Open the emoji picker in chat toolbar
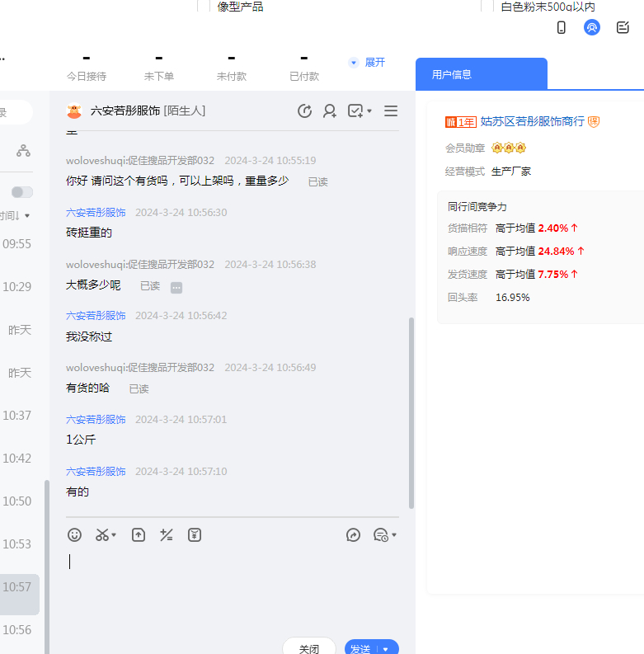This screenshot has width=644, height=654. click(74, 535)
